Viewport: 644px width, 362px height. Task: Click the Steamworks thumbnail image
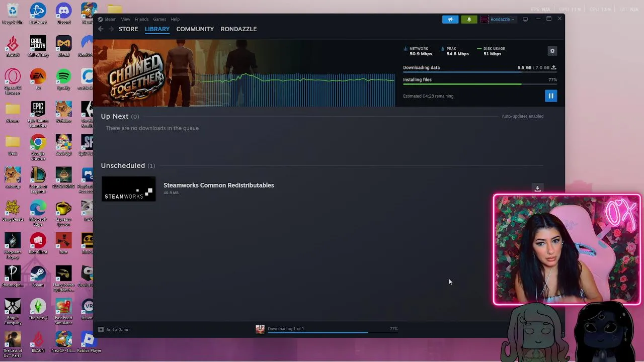click(128, 189)
